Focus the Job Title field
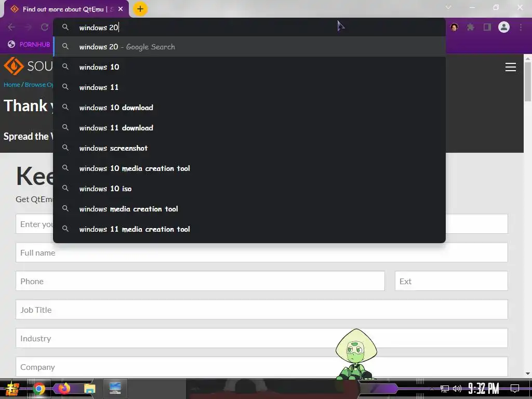 (x=262, y=310)
